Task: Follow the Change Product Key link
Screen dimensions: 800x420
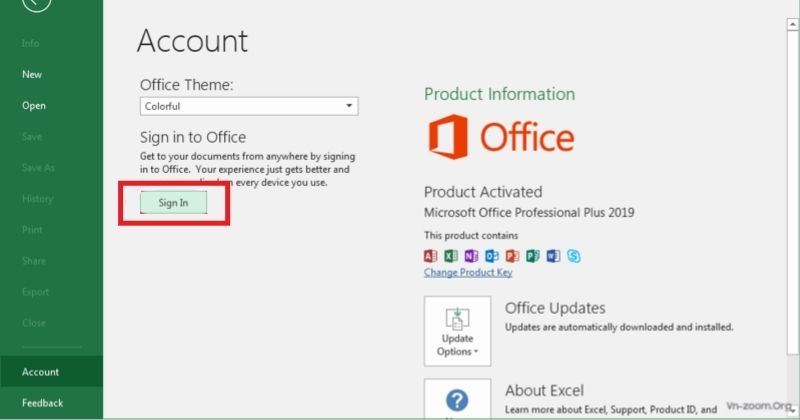Action: (468, 273)
